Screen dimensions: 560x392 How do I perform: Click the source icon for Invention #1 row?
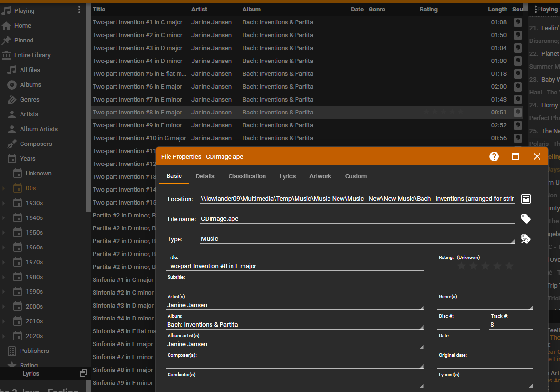pos(518,22)
